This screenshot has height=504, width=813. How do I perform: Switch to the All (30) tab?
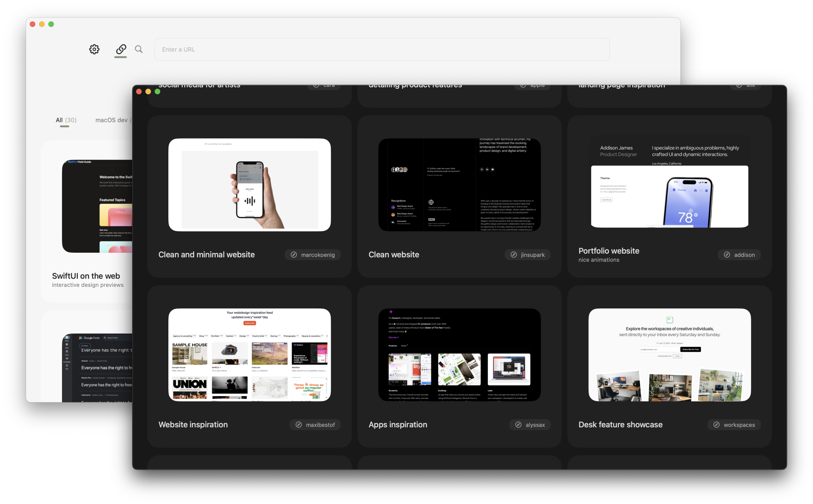click(x=66, y=120)
